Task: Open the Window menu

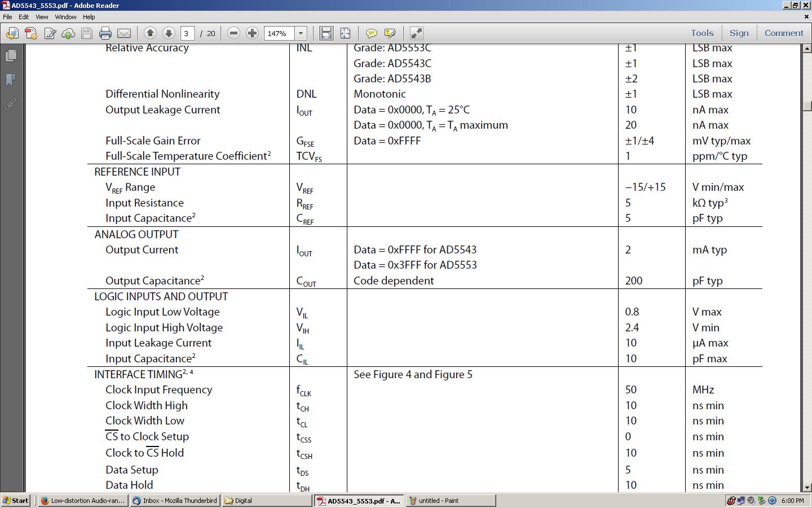Action: [x=65, y=17]
